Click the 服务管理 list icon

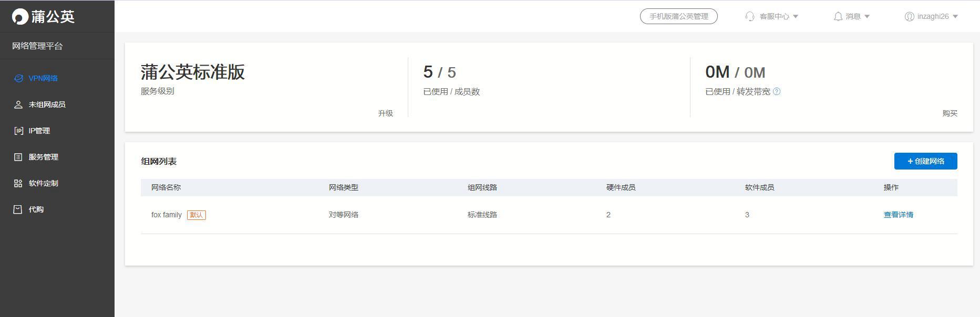18,157
